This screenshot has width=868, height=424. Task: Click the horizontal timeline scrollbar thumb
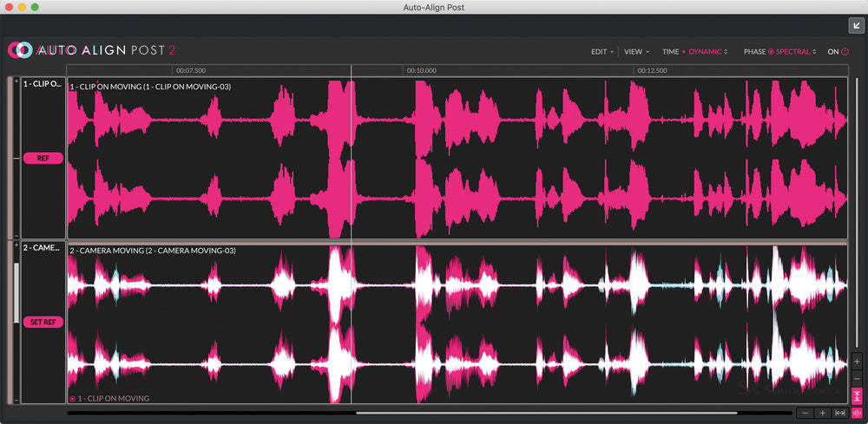click(x=546, y=413)
